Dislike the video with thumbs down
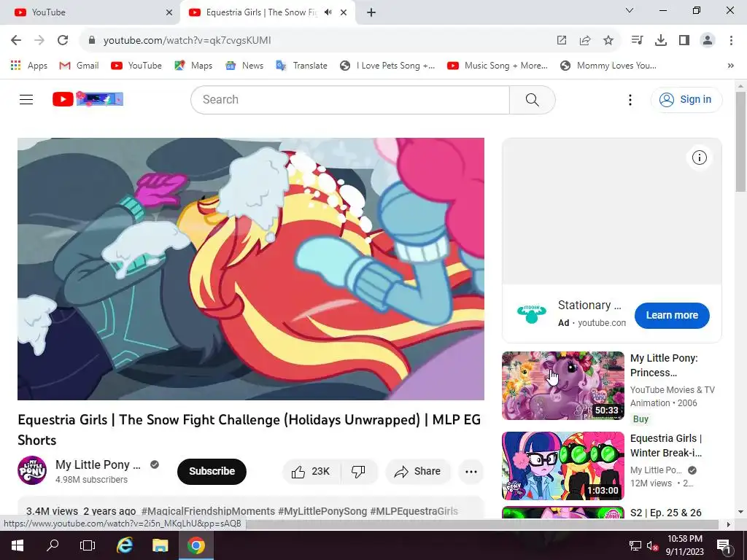Viewport: 747px width, 560px height. (359, 472)
